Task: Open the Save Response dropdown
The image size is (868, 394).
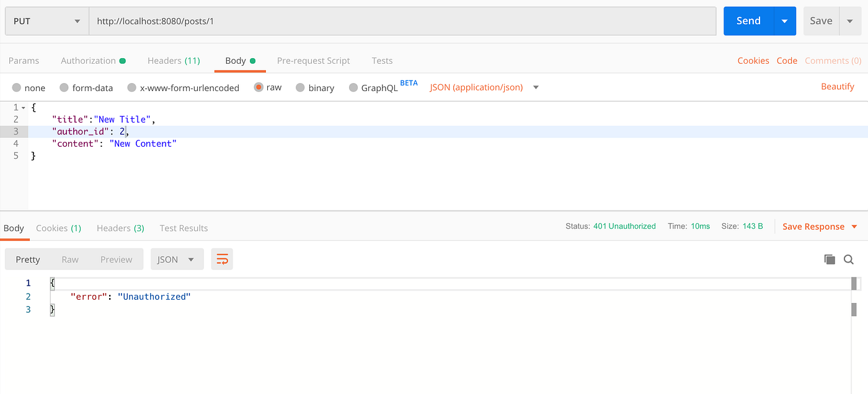Action: [820, 227]
